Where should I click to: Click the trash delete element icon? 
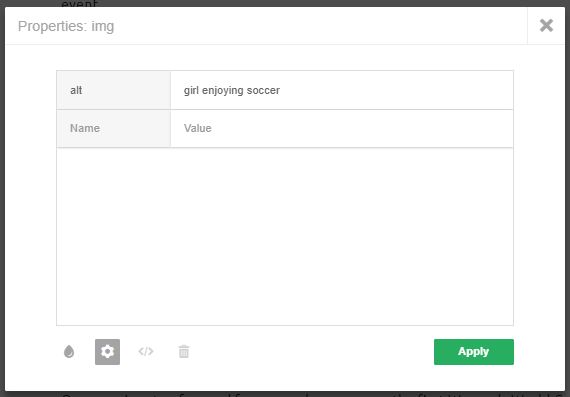(x=184, y=352)
